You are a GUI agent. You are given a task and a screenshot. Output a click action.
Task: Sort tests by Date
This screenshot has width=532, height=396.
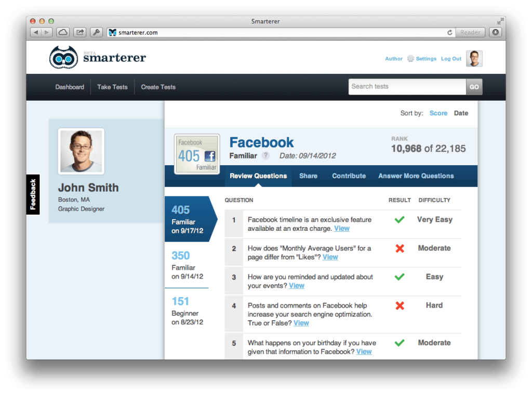point(461,113)
